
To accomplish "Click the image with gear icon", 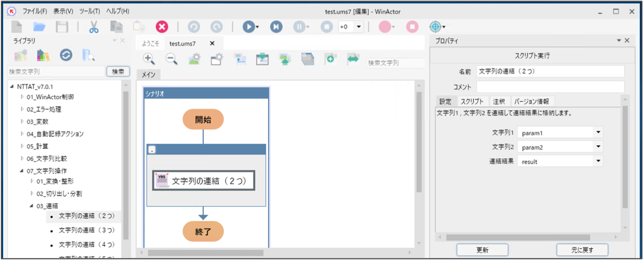I will pyautogui.click(x=195, y=59).
